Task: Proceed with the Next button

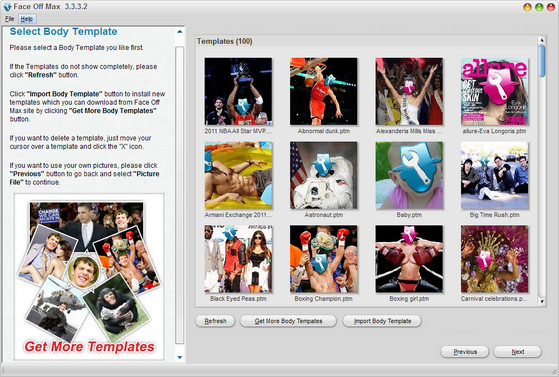Action: pyautogui.click(x=517, y=352)
